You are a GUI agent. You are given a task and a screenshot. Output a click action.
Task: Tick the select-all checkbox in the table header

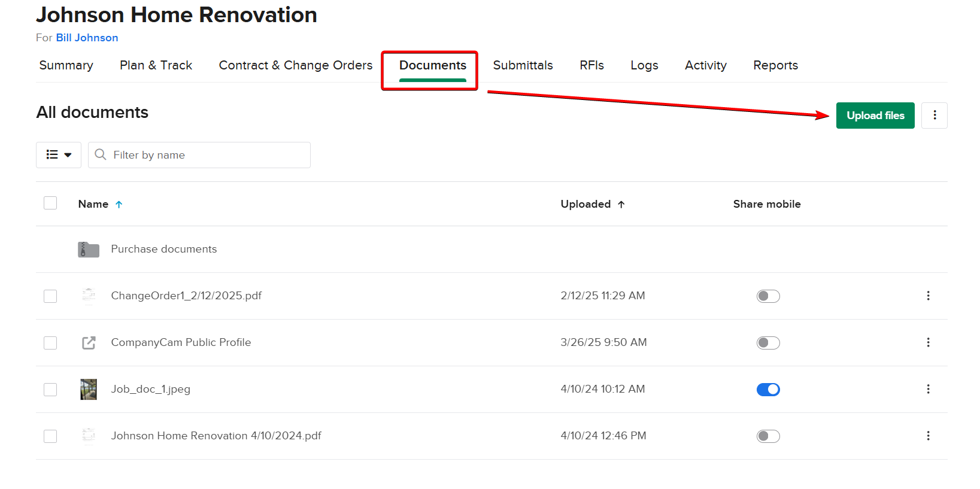(50, 204)
